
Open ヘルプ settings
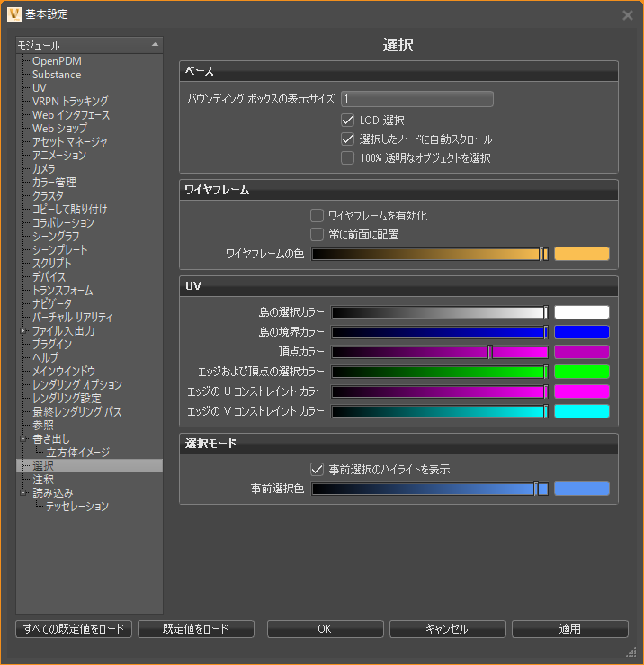pyautogui.click(x=46, y=358)
